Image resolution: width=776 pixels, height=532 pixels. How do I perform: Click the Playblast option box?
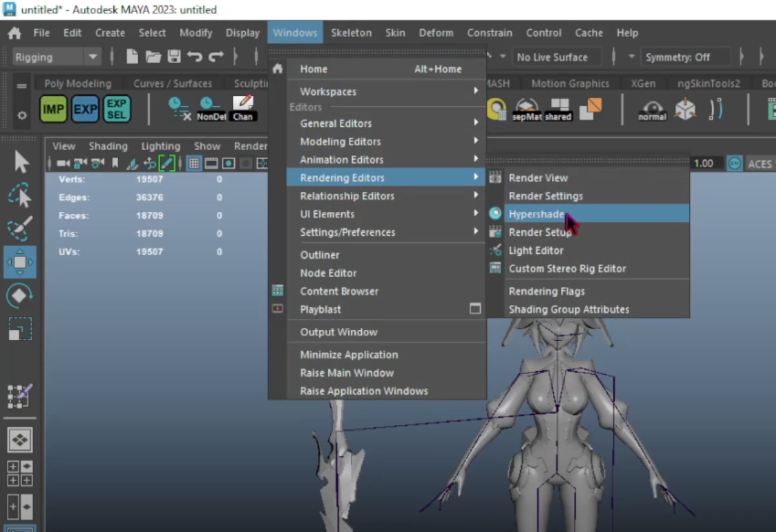tap(475, 309)
